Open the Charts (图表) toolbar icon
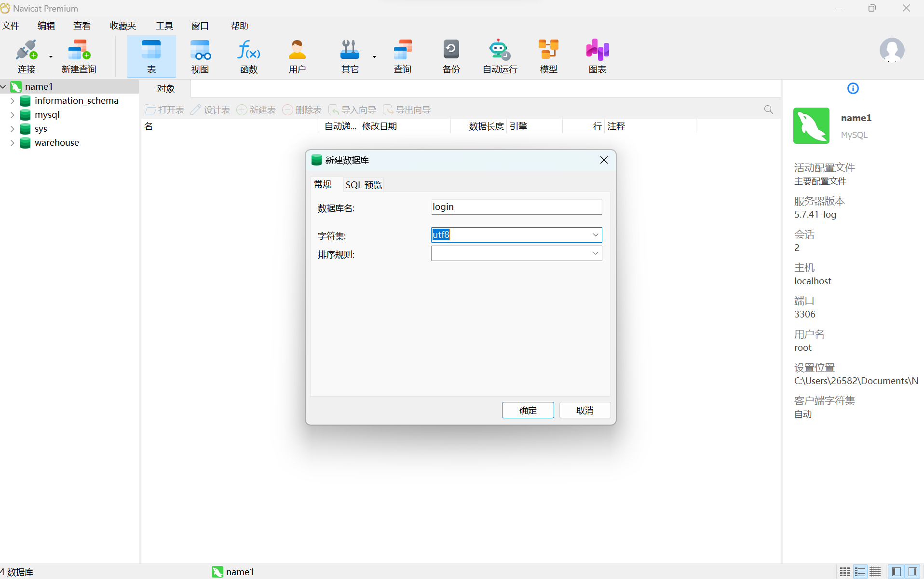Image resolution: width=924 pixels, height=579 pixels. pos(597,50)
